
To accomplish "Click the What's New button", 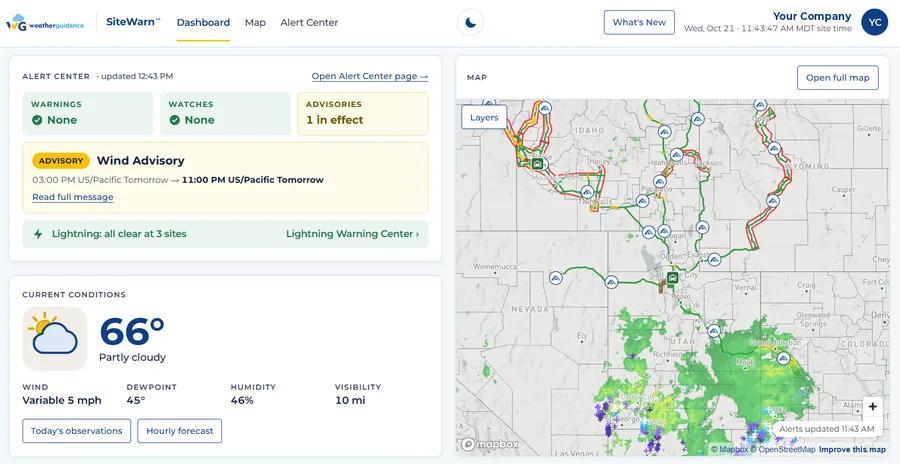I will coord(639,22).
